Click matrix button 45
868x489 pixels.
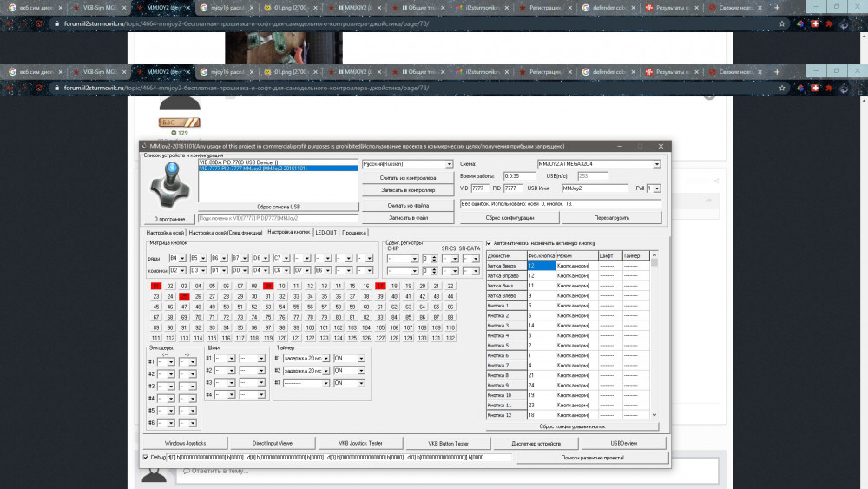(x=156, y=307)
